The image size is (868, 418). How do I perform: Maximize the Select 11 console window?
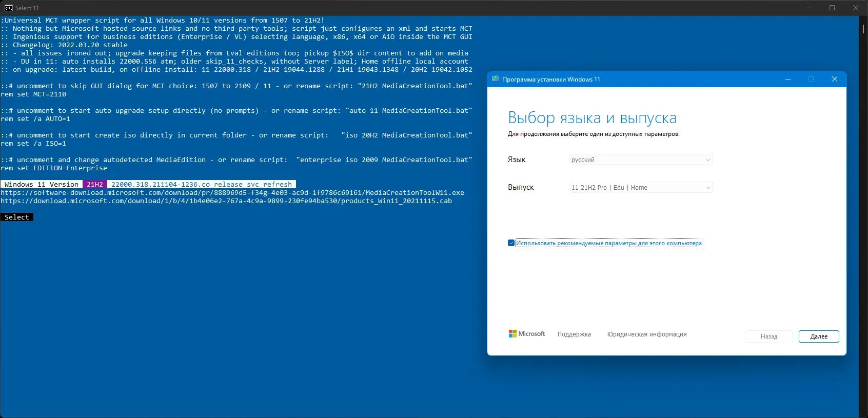(x=832, y=8)
